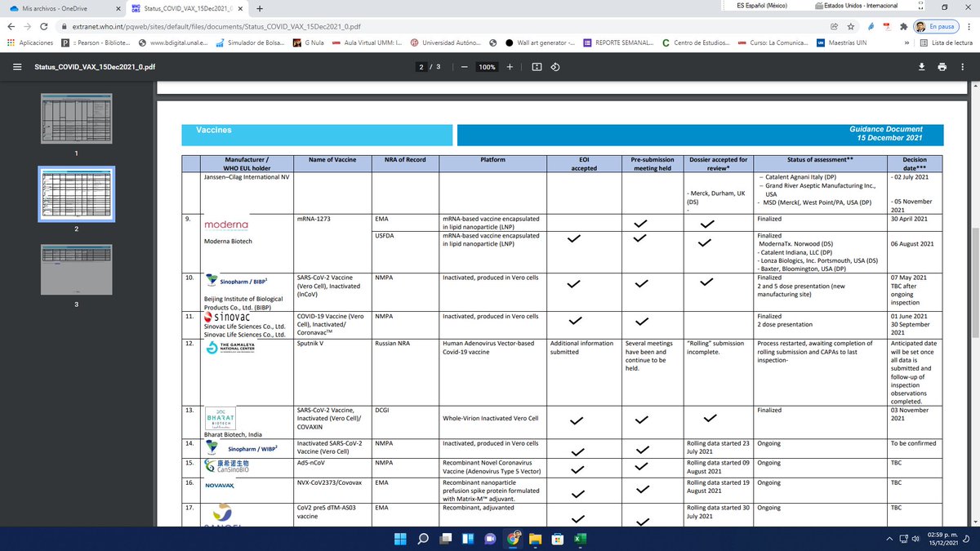
Task: Launch Excel from the taskbar
Action: [x=578, y=539]
